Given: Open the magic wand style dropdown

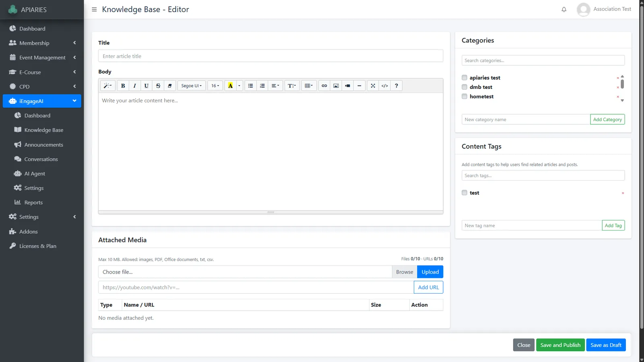Looking at the screenshot, I should pos(108,86).
